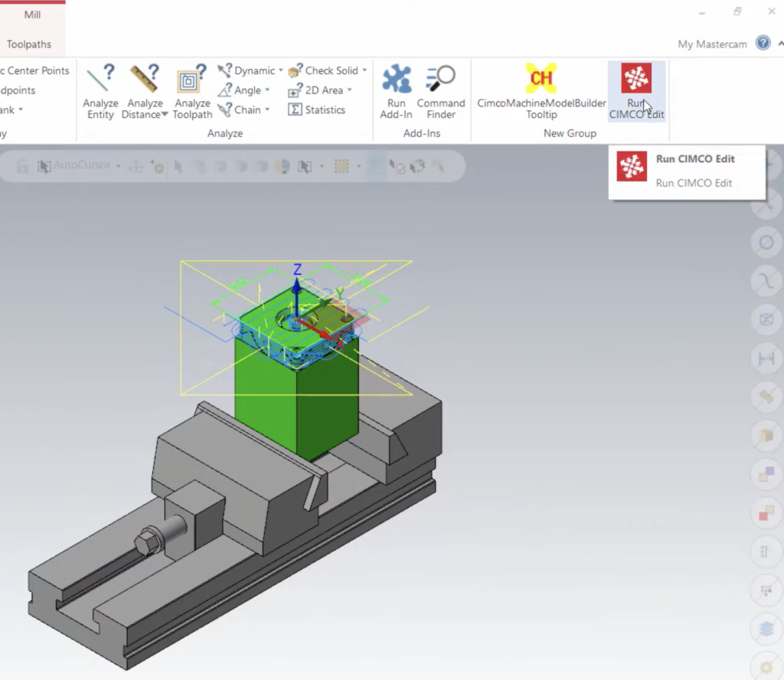Toggle the wireframe cube quick mask
784x680 pixels.
click(x=766, y=319)
